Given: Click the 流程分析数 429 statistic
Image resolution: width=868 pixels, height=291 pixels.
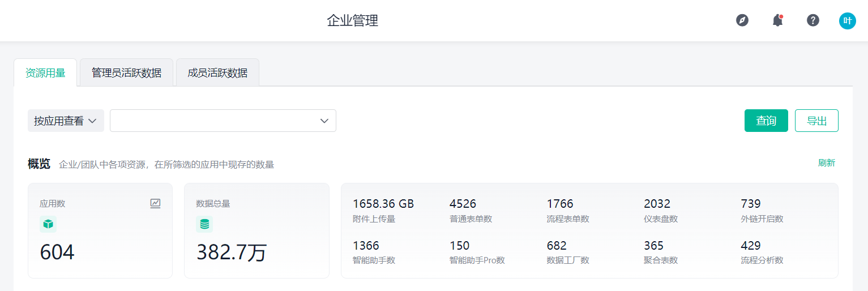Looking at the screenshot, I should pyautogui.click(x=762, y=252).
